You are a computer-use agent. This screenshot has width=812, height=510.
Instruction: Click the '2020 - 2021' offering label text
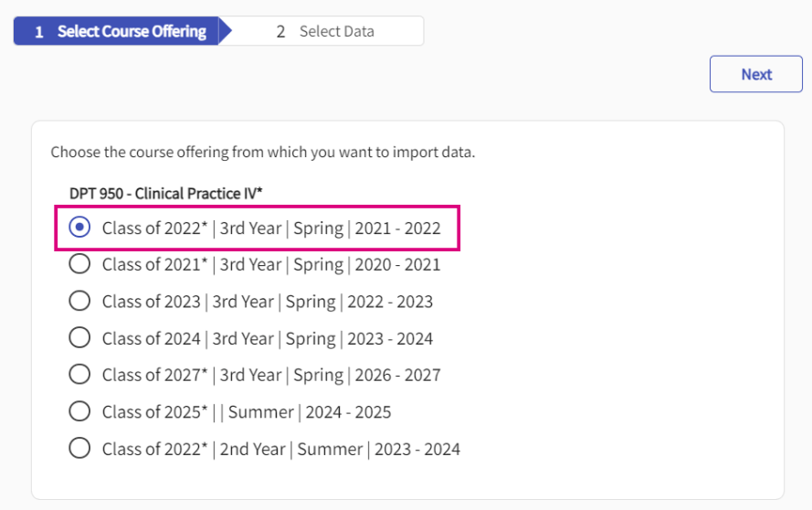[397, 265]
